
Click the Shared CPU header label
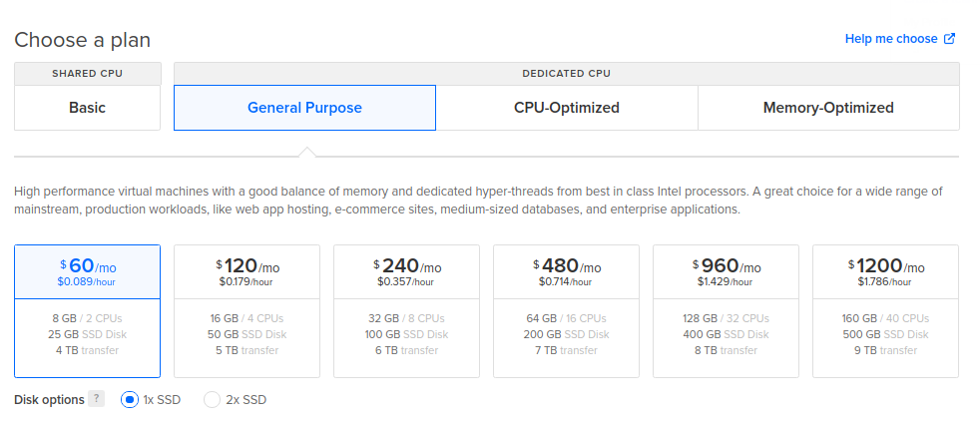(87, 74)
